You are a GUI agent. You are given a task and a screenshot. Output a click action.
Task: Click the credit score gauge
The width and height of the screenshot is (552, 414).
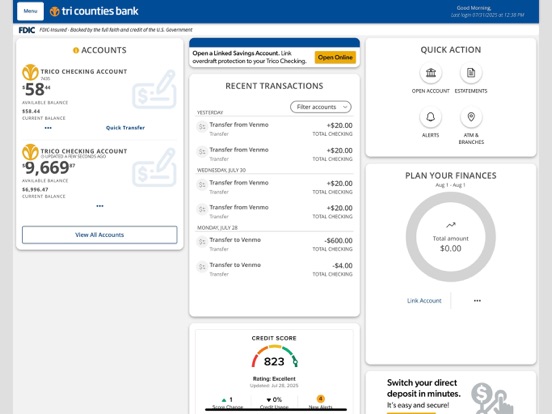275,356
